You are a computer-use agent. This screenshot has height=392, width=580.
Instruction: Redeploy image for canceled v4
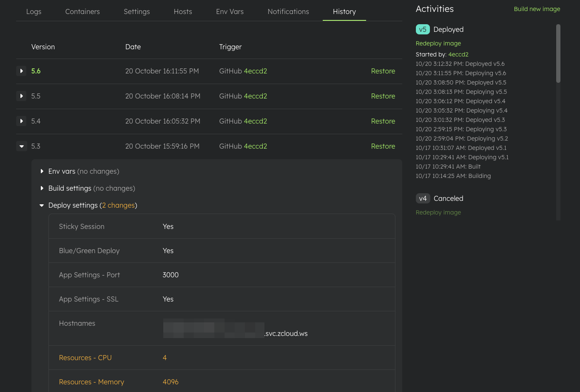pos(438,212)
